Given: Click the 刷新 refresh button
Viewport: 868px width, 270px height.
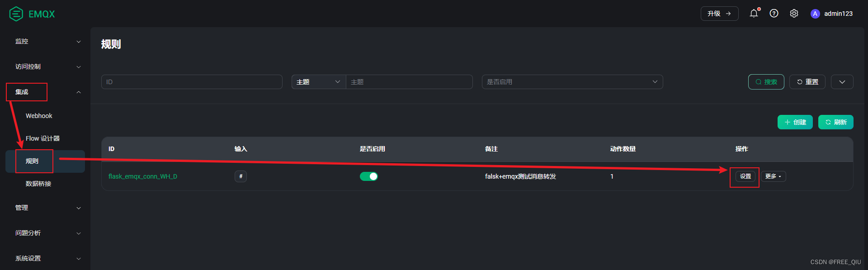Looking at the screenshot, I should [x=836, y=122].
